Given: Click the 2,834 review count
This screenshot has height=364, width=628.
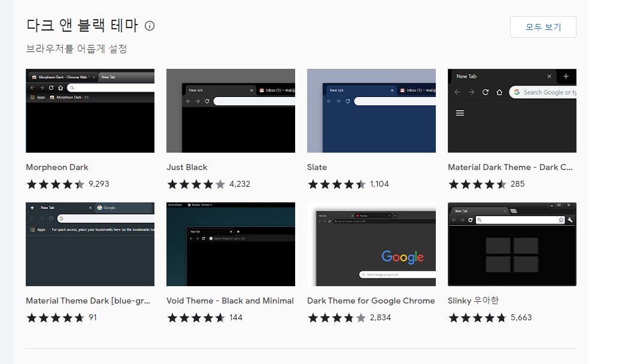Looking at the screenshot, I should [380, 317].
